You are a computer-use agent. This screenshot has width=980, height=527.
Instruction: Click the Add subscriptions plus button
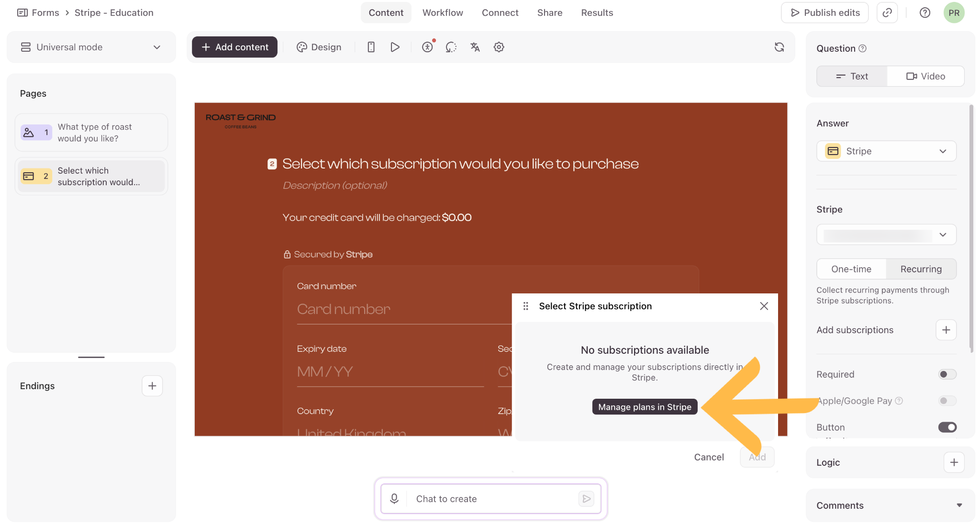[x=946, y=330]
